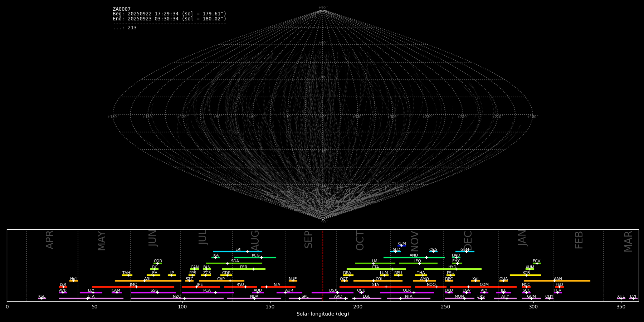The height and width of the screenshot is (322, 644).
Task: Click the pink ETA shower bar
Action: (91, 298)
